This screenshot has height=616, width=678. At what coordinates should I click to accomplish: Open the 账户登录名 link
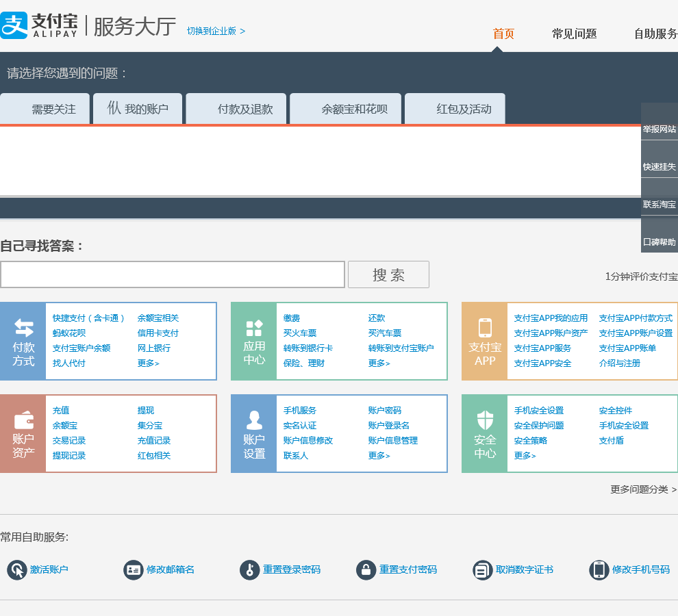(x=389, y=425)
